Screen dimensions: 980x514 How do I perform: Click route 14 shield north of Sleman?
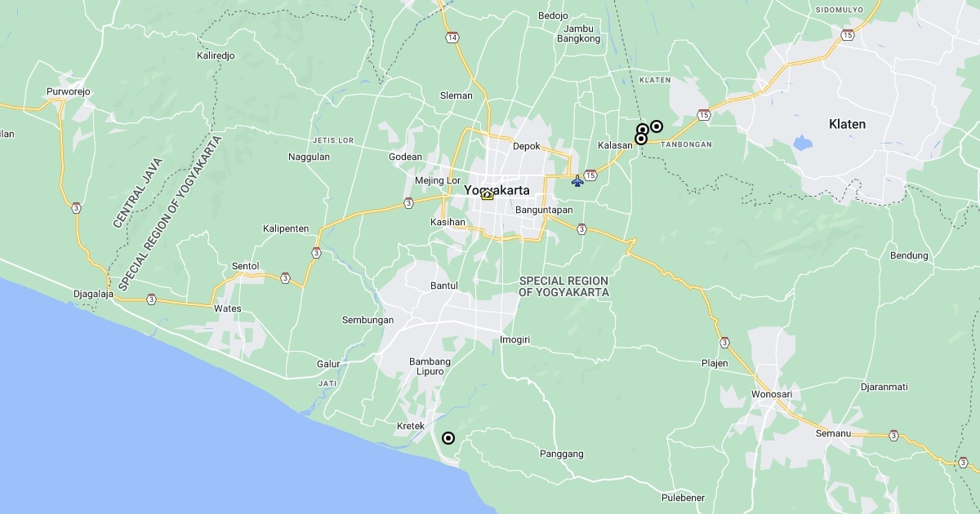(452, 38)
